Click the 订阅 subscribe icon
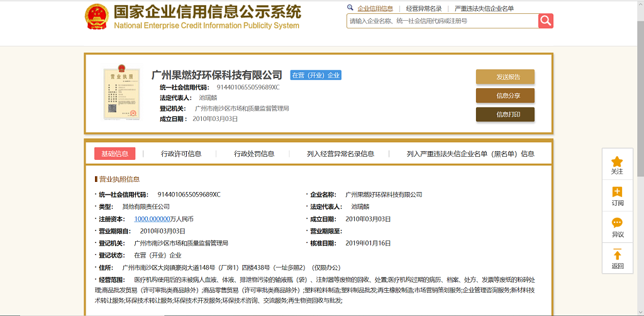The height and width of the screenshot is (316, 644). 617,192
